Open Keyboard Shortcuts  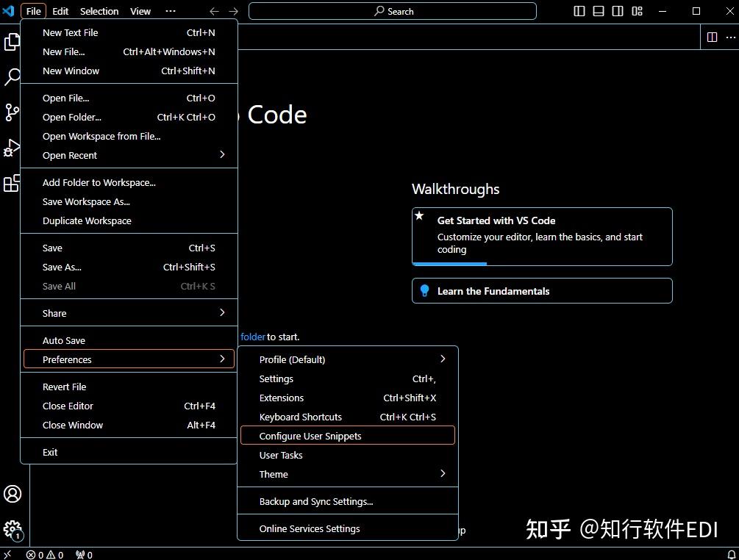click(348, 417)
